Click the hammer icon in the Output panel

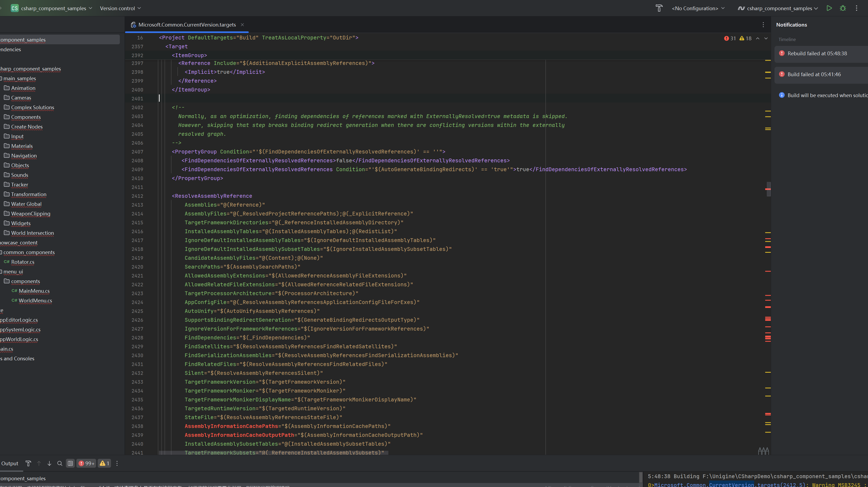[x=28, y=463]
